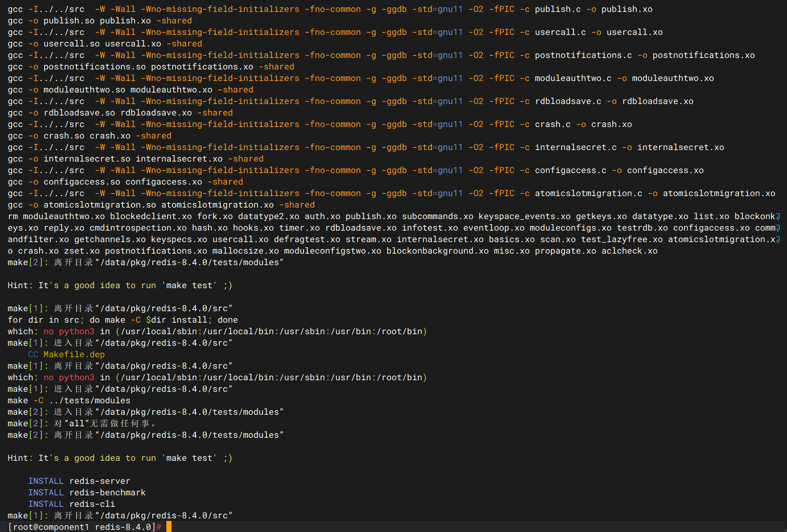Click the wrap marker after atomicslotmigration.x
The width and height of the screenshot is (787, 532).
tap(778, 240)
